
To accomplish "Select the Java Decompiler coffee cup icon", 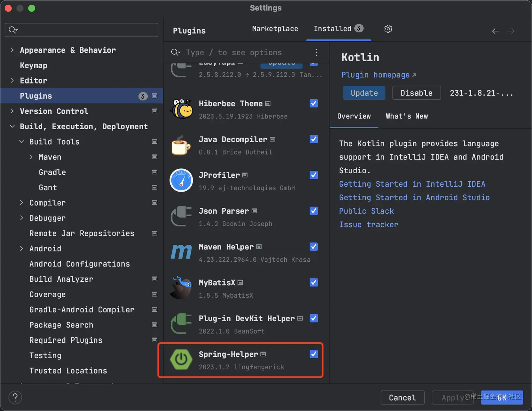I will (x=181, y=145).
